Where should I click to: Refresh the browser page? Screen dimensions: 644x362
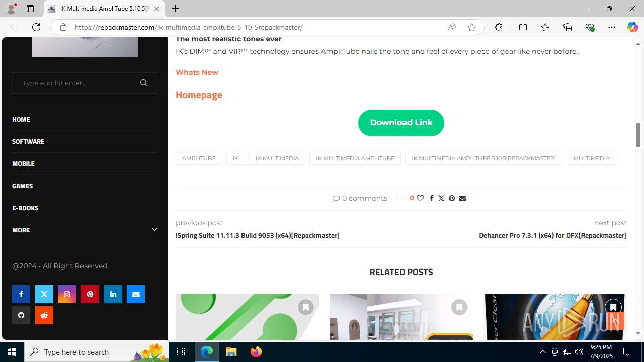click(36, 27)
